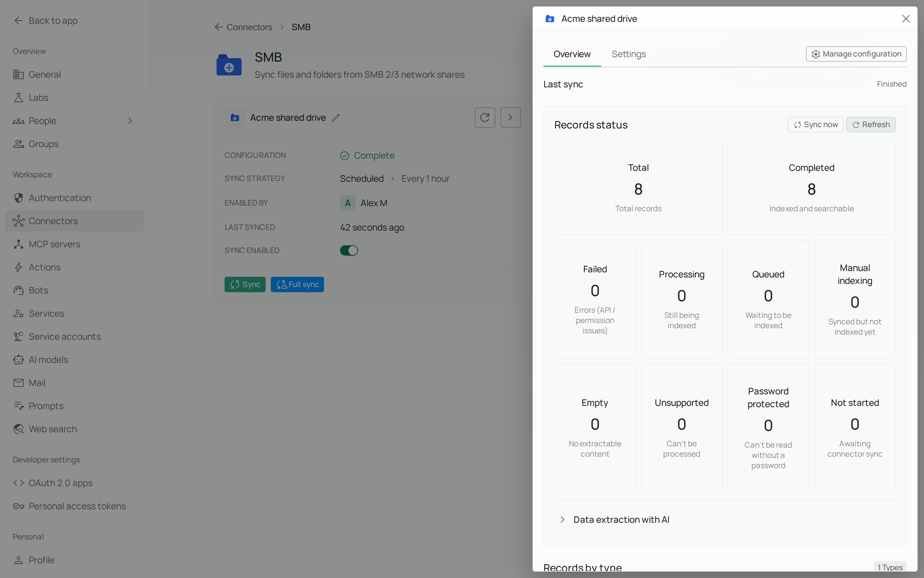Click the Completed records card
924x578 pixels.
click(x=811, y=187)
